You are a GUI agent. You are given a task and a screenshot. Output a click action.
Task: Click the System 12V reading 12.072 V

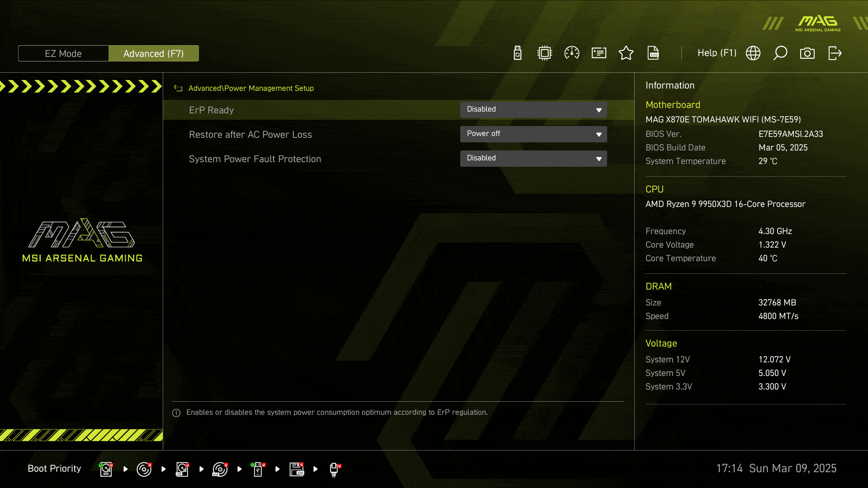(774, 360)
